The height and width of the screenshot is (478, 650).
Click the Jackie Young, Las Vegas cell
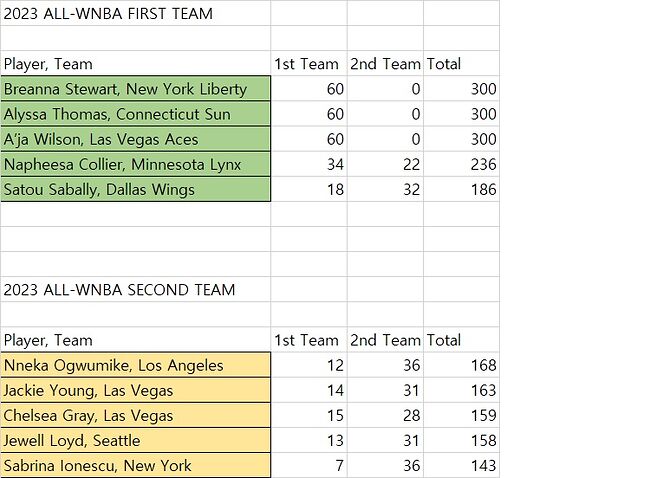(135, 390)
